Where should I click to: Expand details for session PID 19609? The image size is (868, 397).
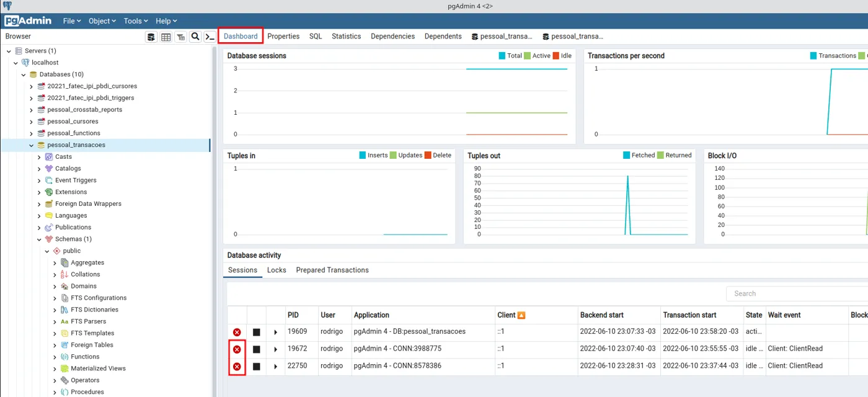[275, 332]
